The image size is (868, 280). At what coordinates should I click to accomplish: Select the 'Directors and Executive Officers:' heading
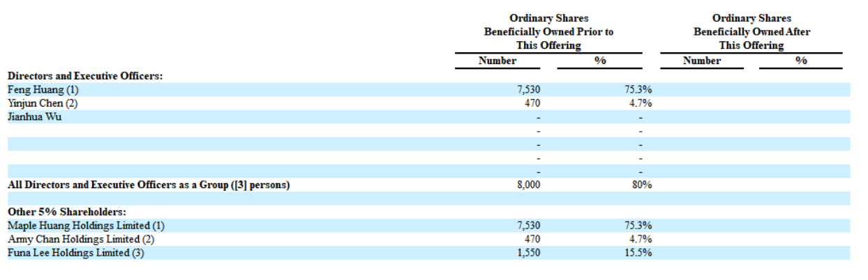tap(85, 76)
